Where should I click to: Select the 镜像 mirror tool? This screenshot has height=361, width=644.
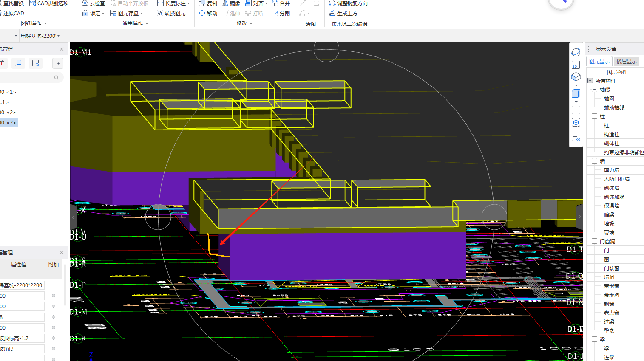pyautogui.click(x=231, y=3)
